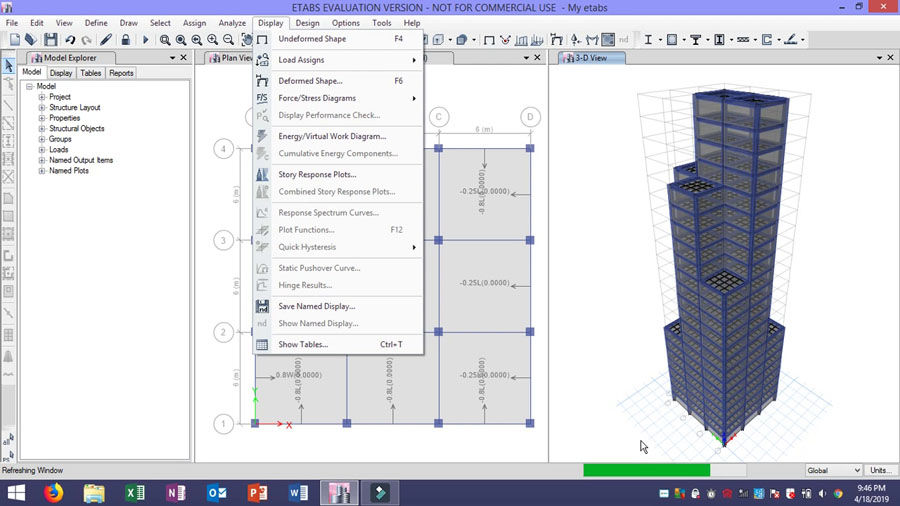Open the Model Explorer panel options dropdown arrow
Viewport: 900px width, 506px height.
172,58
